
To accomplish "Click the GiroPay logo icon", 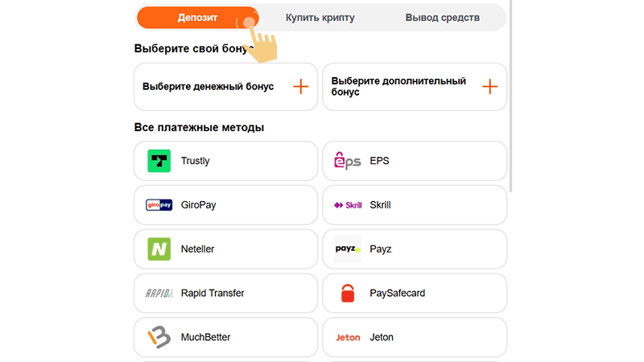I will tap(159, 205).
